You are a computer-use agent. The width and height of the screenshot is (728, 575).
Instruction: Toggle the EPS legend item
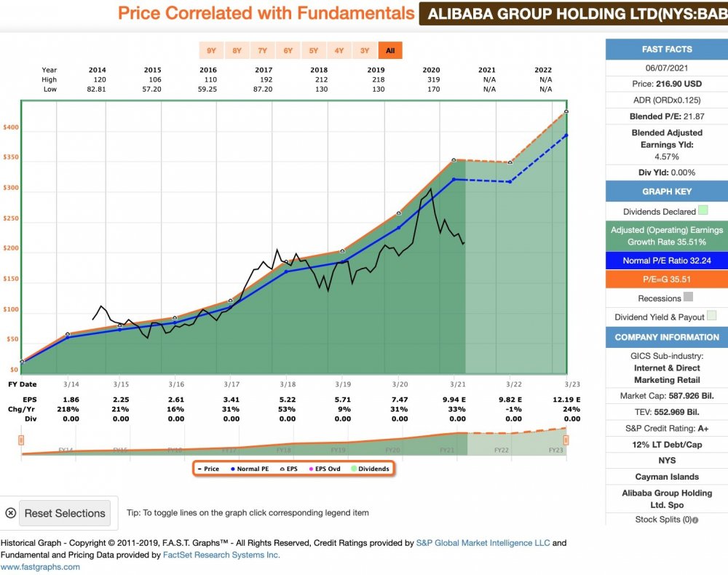click(x=288, y=469)
